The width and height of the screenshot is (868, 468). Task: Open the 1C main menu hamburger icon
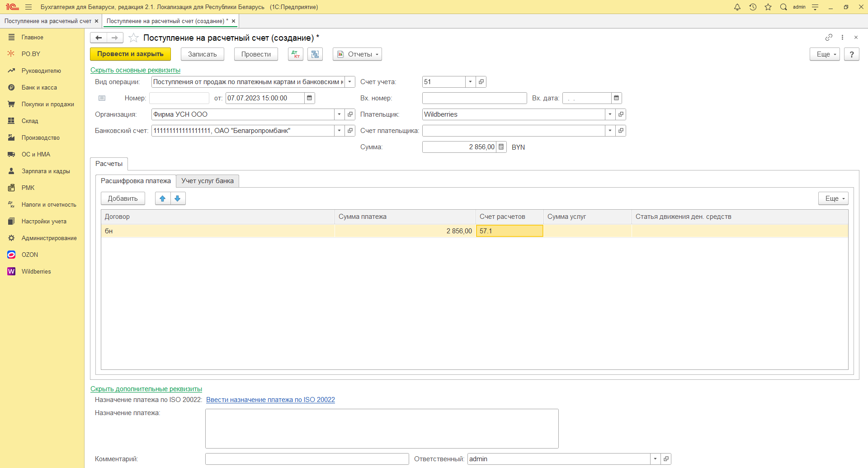(28, 7)
